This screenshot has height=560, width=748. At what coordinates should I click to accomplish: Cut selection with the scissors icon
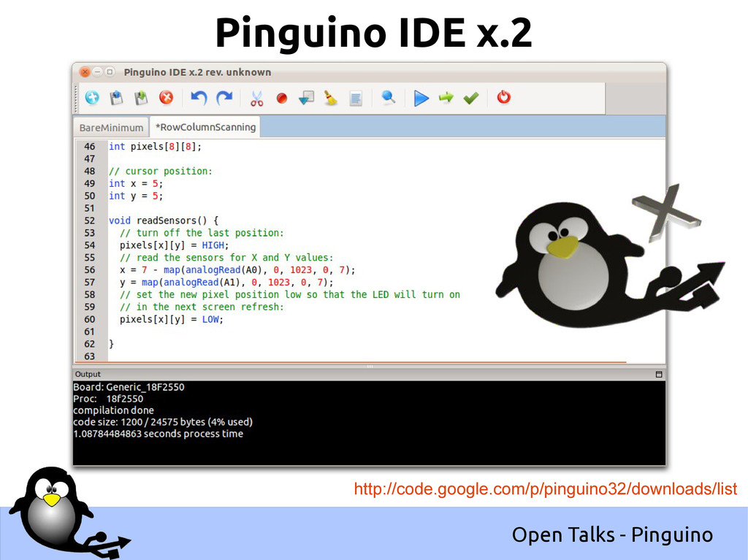pyautogui.click(x=256, y=99)
